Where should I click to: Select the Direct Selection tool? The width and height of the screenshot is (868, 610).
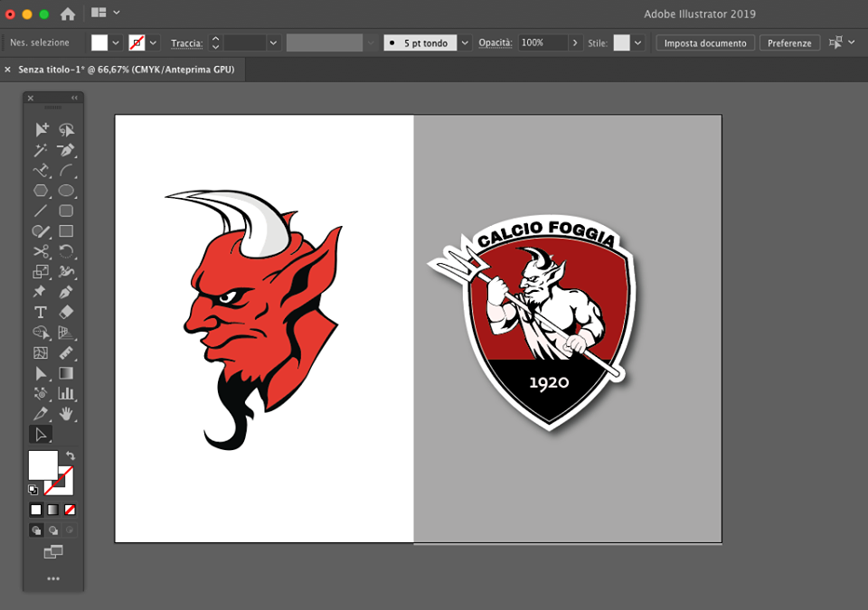point(41,435)
